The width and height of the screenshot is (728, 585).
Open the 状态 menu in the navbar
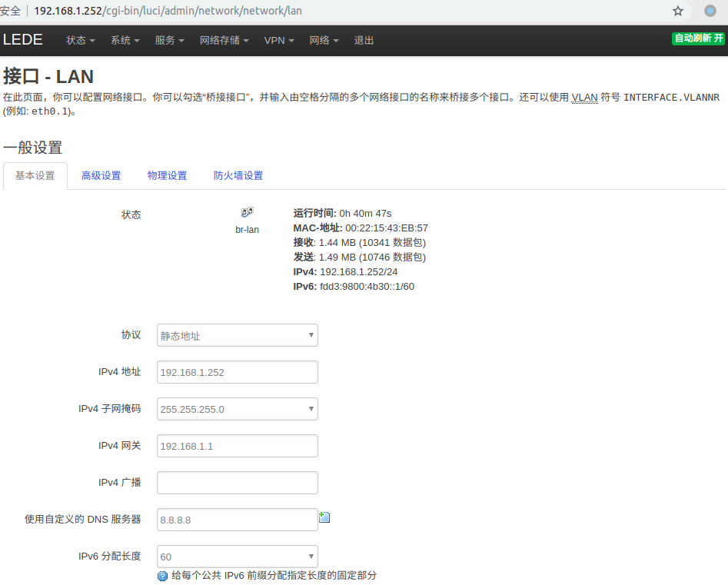point(80,40)
